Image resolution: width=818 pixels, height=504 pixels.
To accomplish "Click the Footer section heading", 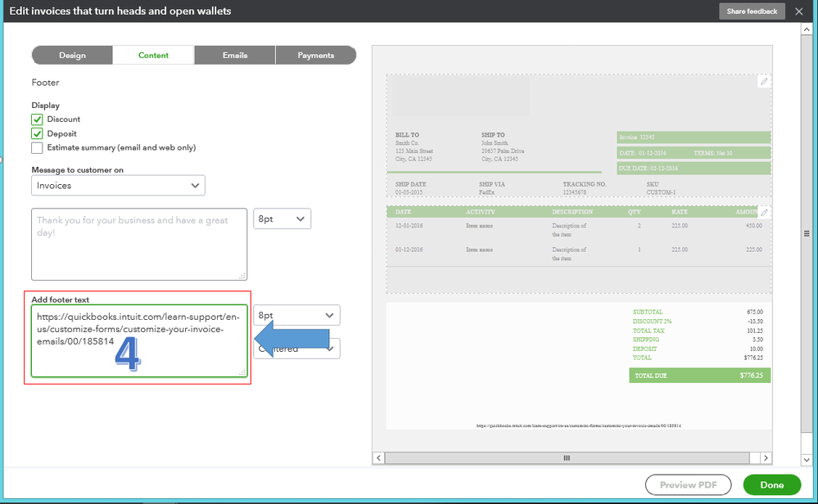I will [x=45, y=83].
